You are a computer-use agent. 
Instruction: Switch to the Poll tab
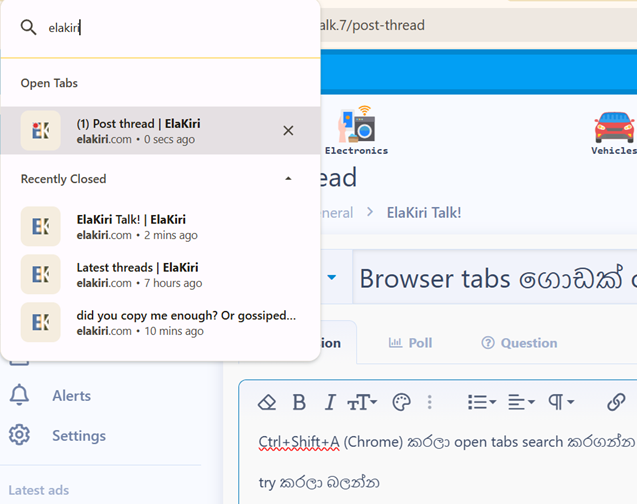[410, 343]
